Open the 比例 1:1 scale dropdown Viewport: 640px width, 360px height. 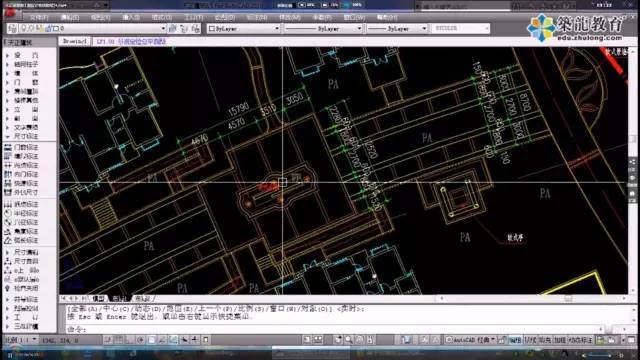pos(20,340)
